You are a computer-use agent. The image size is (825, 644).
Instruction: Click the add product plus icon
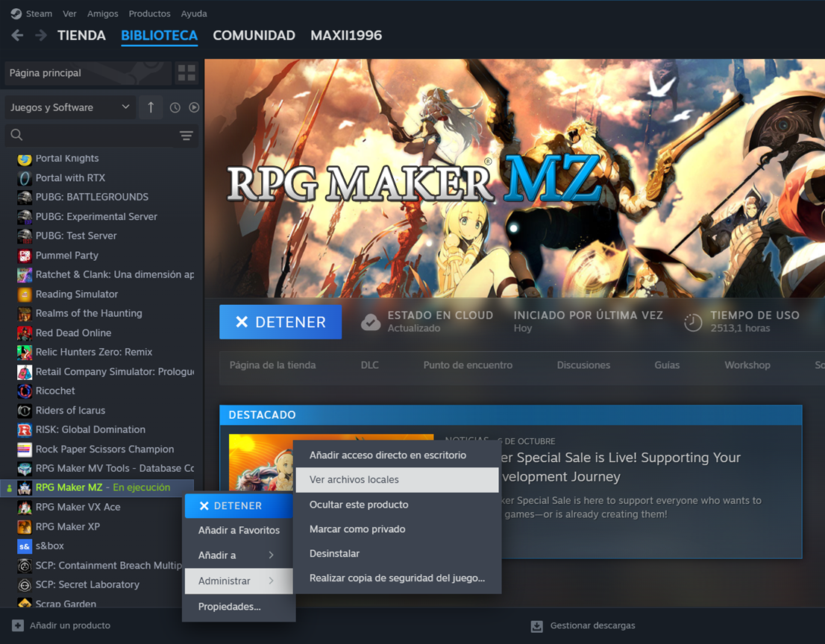point(18,625)
